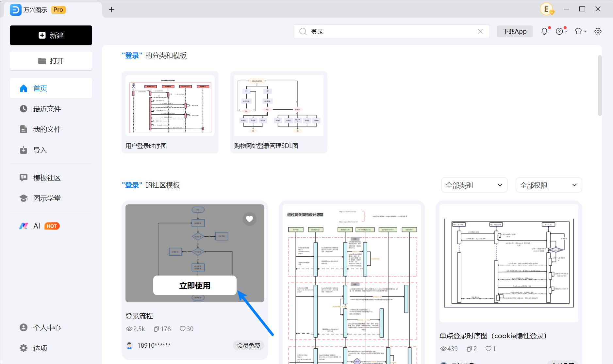Open 选项 in sidebar
Image resolution: width=613 pixels, height=364 pixels.
pyautogui.click(x=51, y=348)
